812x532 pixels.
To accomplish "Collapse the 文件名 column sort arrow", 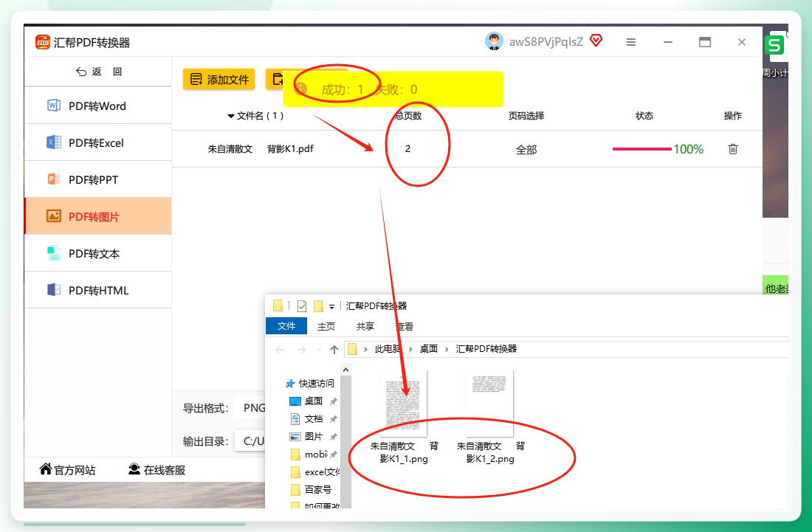I will point(231,116).
